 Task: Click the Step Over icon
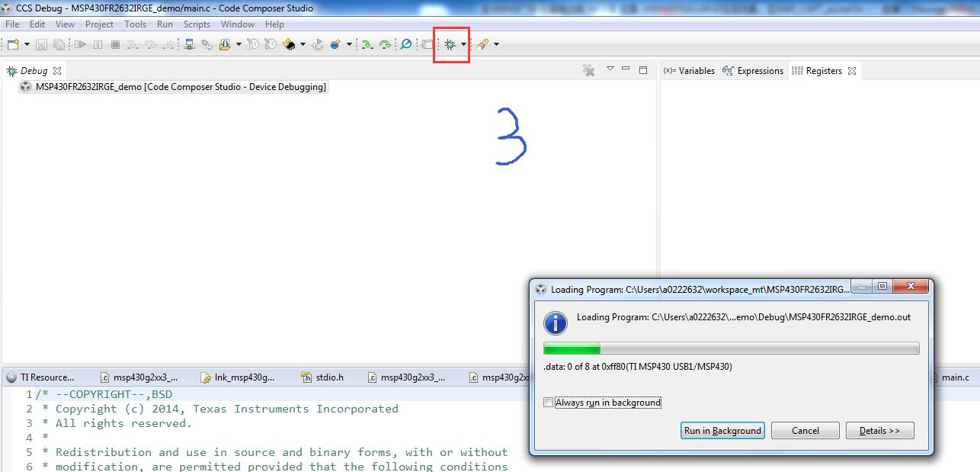coord(151,45)
